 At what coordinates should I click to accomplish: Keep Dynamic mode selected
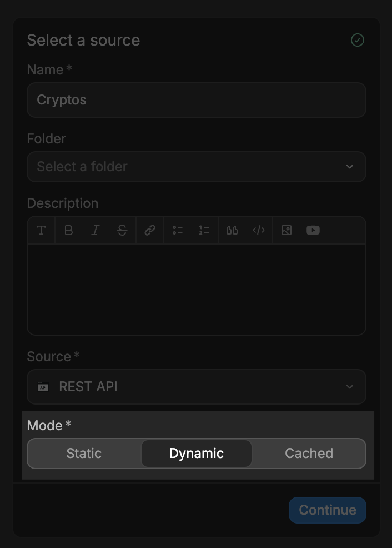point(196,453)
